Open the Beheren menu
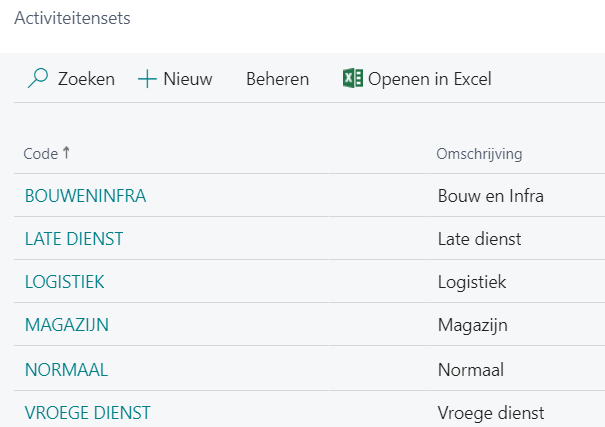The height and width of the screenshot is (427, 605). click(277, 79)
